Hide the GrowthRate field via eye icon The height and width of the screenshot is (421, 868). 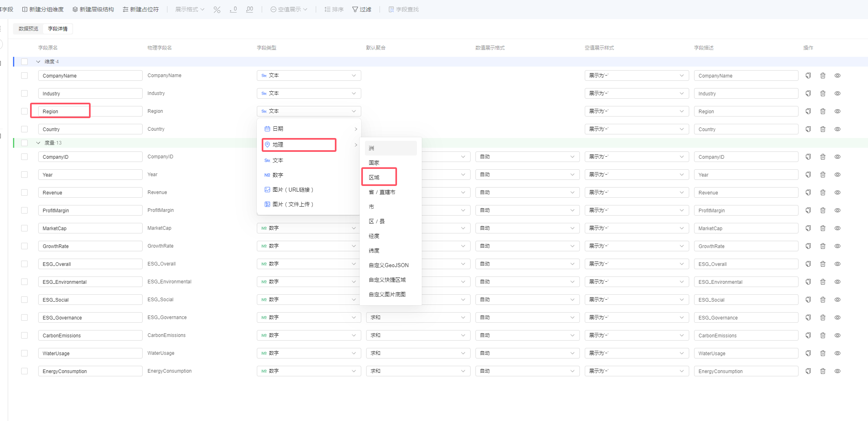(x=838, y=246)
